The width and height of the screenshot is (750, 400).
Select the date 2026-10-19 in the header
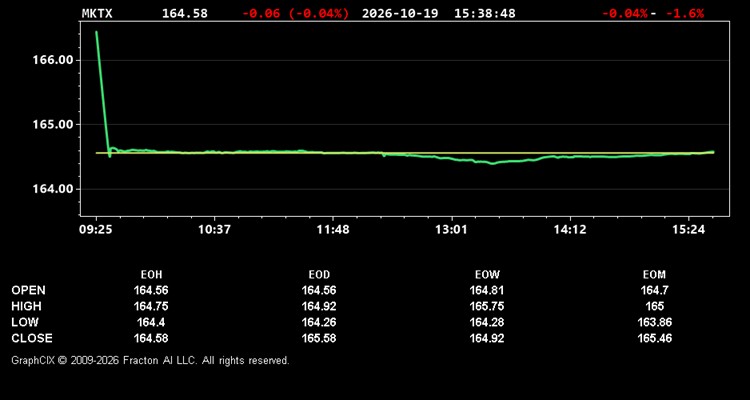pos(400,13)
